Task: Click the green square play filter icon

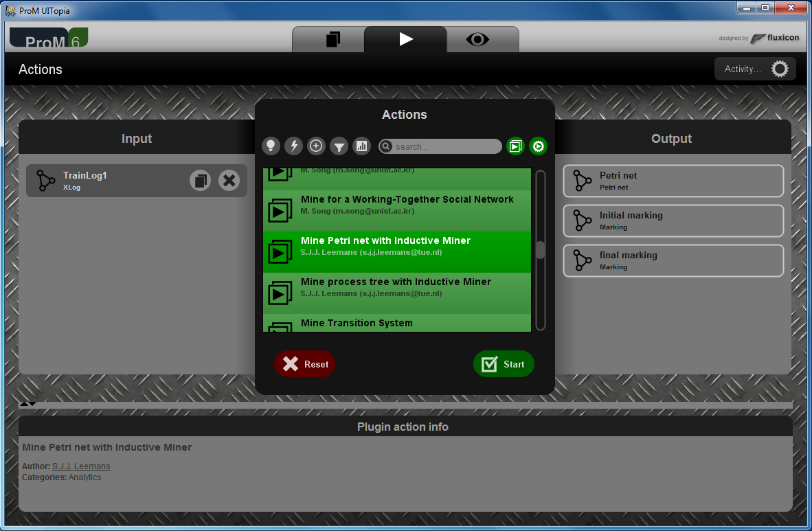Action: 515,146
